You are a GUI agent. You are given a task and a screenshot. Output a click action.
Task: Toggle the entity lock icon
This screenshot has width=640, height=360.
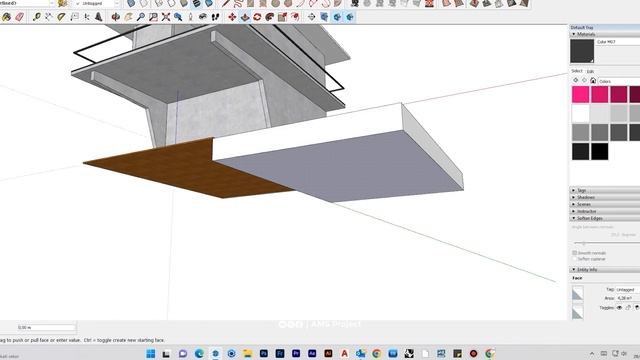pyautogui.click(x=629, y=307)
